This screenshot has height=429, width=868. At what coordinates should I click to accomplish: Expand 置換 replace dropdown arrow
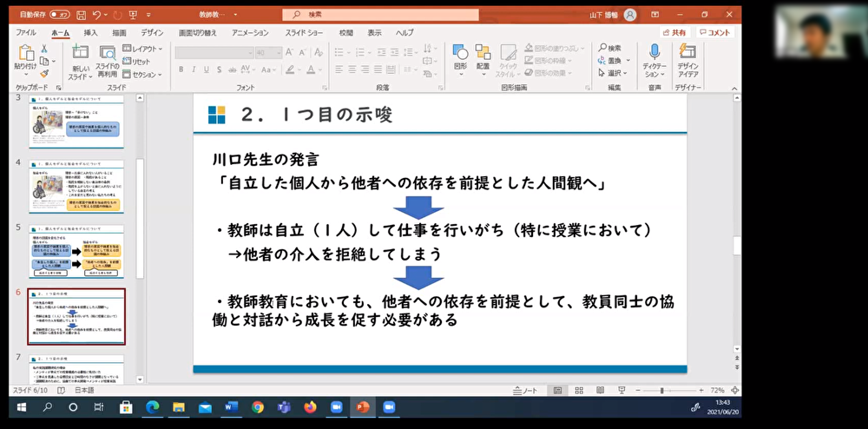point(628,61)
